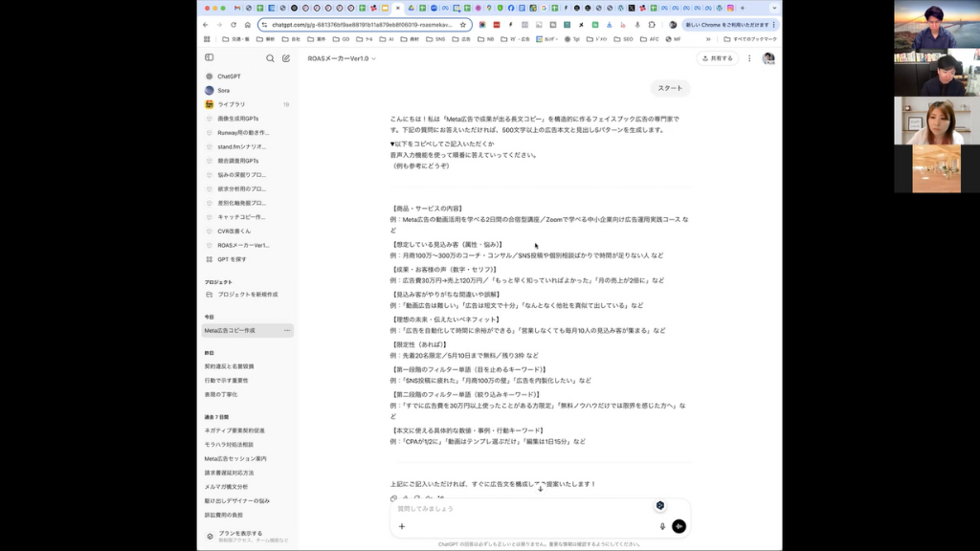Screen dimensions: 980x551
Task: Open the SEO bookmark folder
Action: coord(624,38)
